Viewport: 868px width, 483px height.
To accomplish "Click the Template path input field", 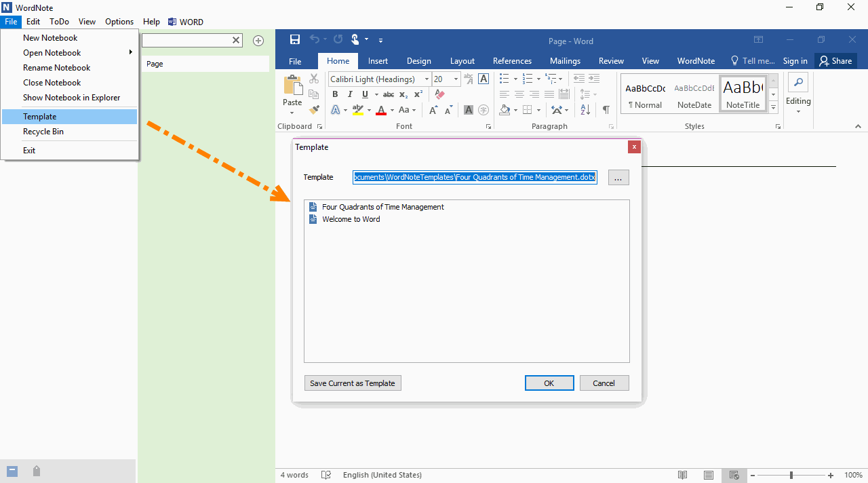I will tap(475, 178).
